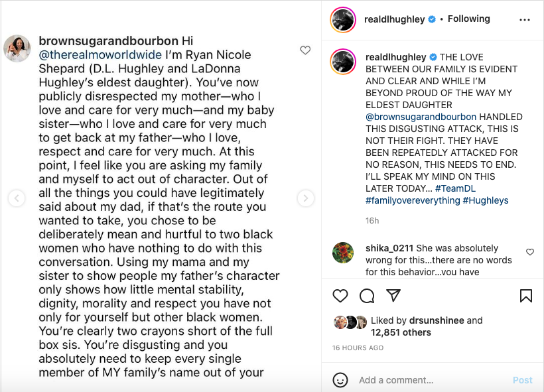
Task: Go to previous image in carousel
Action: tap(17, 198)
